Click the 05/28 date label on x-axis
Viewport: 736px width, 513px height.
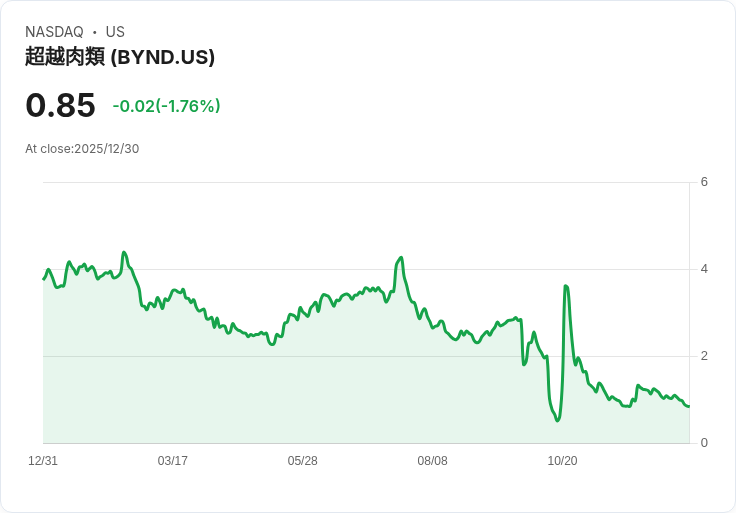click(x=302, y=461)
